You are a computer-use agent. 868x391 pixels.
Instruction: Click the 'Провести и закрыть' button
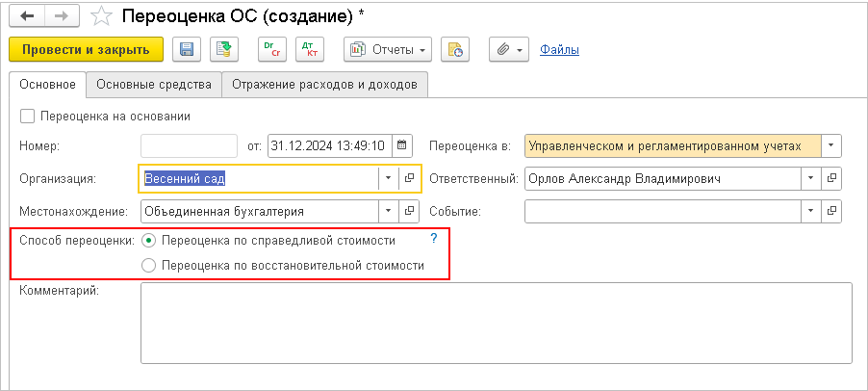click(86, 49)
